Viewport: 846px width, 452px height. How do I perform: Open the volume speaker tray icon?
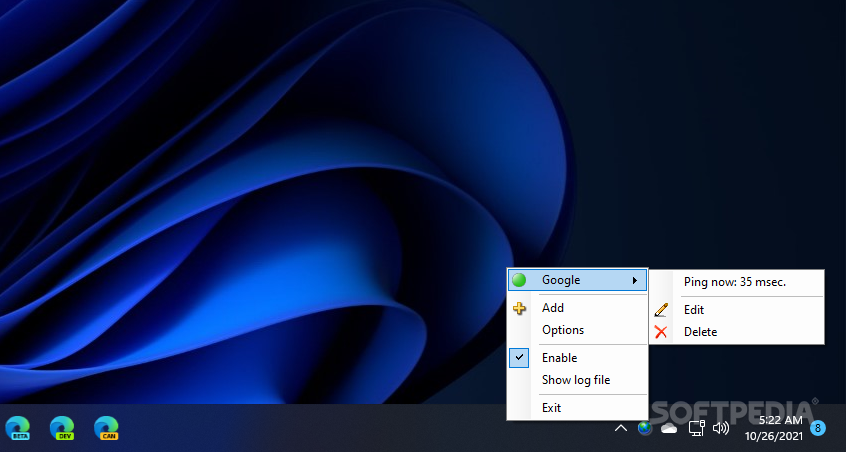pyautogui.click(x=721, y=428)
